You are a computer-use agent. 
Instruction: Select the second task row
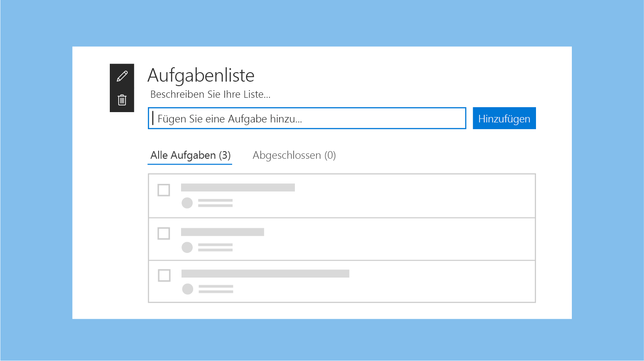tap(342, 239)
